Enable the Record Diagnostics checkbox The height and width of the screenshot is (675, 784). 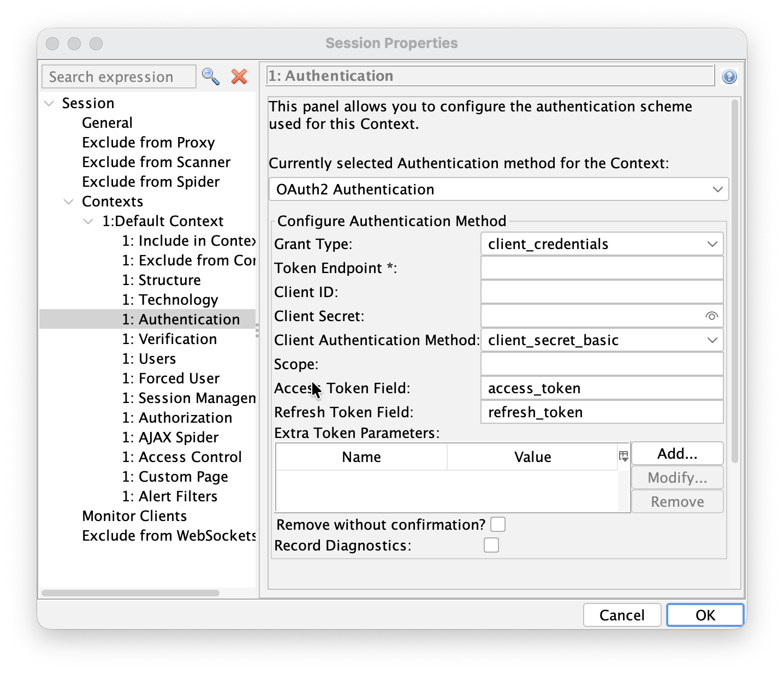click(x=491, y=546)
